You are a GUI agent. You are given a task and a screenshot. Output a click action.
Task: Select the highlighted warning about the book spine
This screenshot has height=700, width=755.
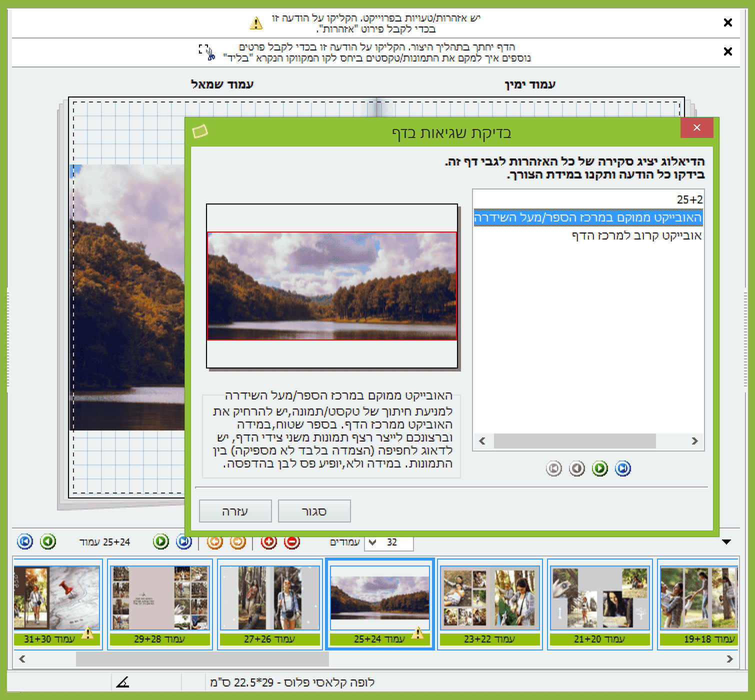click(x=588, y=217)
